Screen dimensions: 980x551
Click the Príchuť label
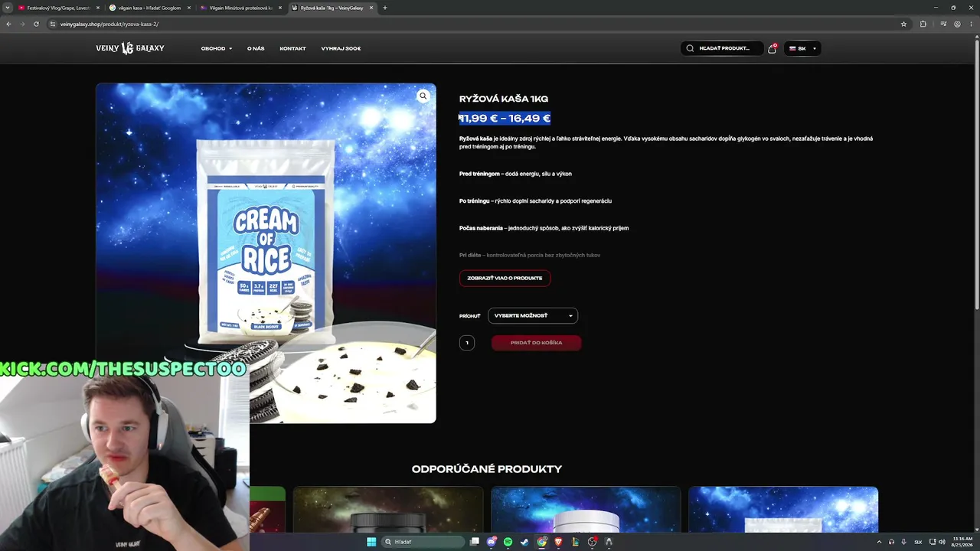click(x=470, y=316)
